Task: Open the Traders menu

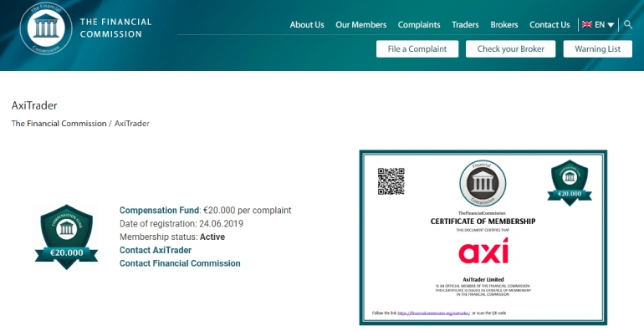Action: 465,24
